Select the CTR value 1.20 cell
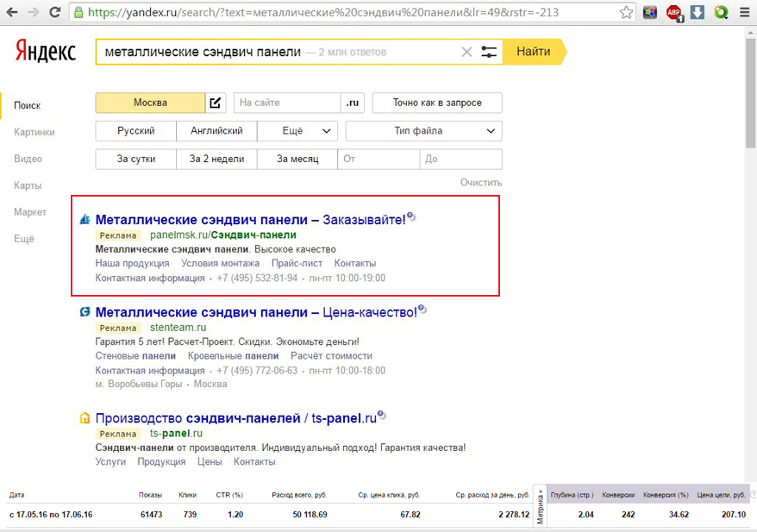Viewport: 757px width, 532px height. (x=235, y=515)
